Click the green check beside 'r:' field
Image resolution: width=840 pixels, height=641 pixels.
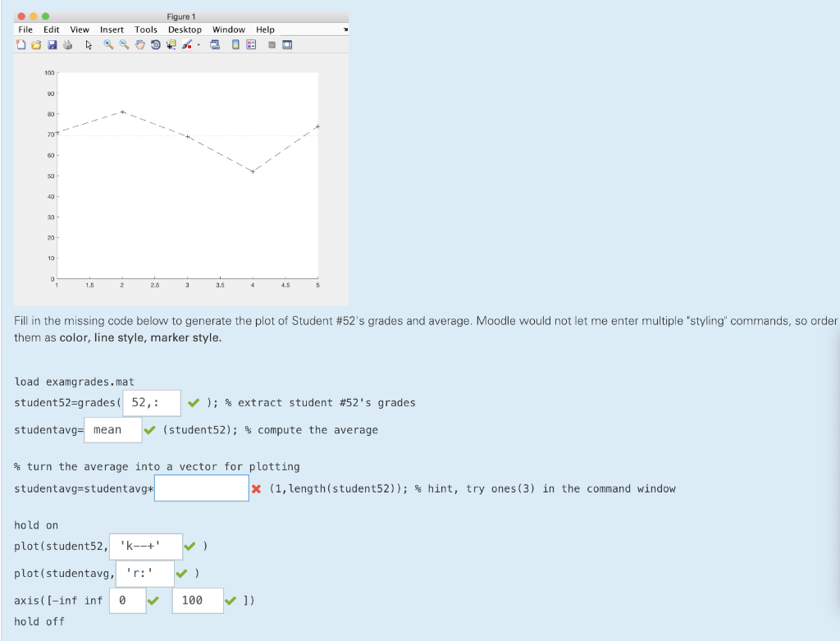181,574
